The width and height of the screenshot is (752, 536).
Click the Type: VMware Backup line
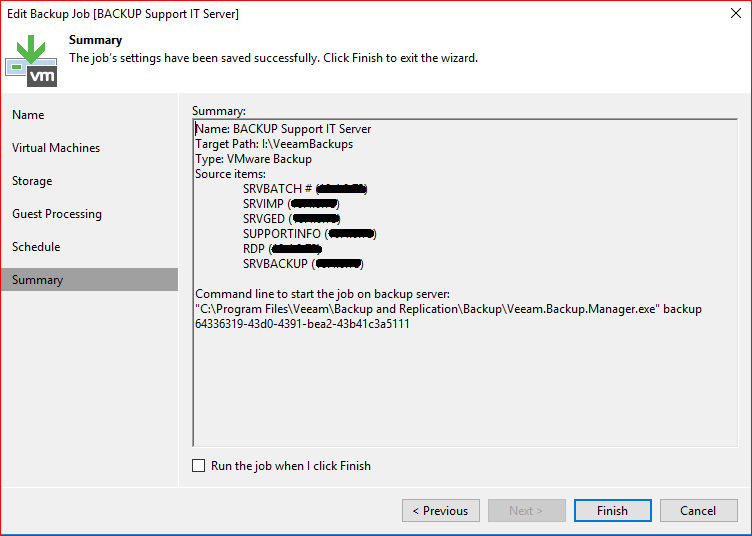coord(253,159)
